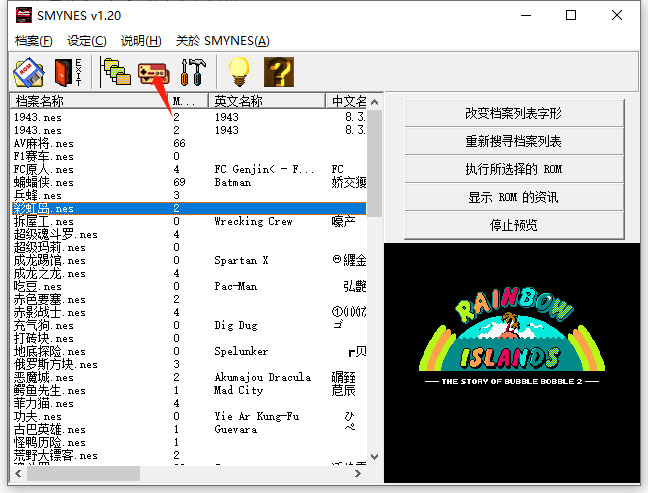Click the list's scroll down arrow
The image size is (648, 493).
(374, 457)
